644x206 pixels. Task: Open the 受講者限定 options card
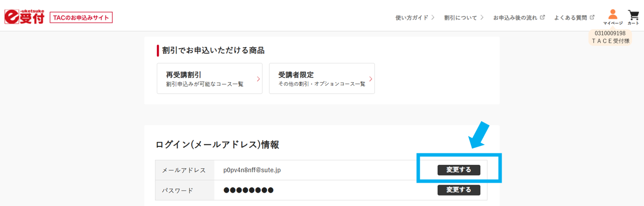pos(322,78)
